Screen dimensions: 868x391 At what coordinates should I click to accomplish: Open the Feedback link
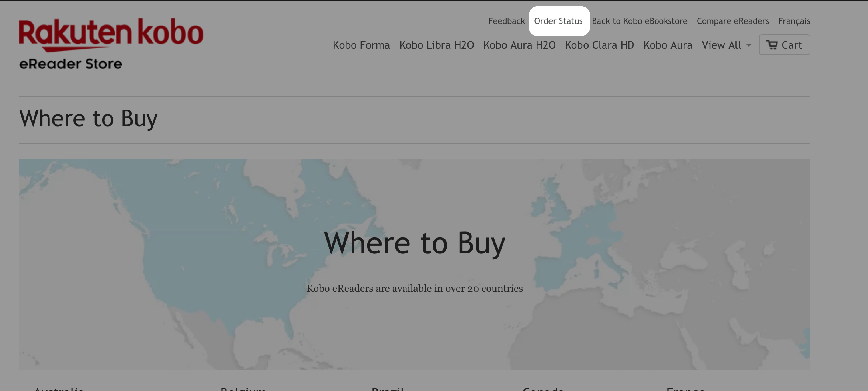click(x=506, y=21)
